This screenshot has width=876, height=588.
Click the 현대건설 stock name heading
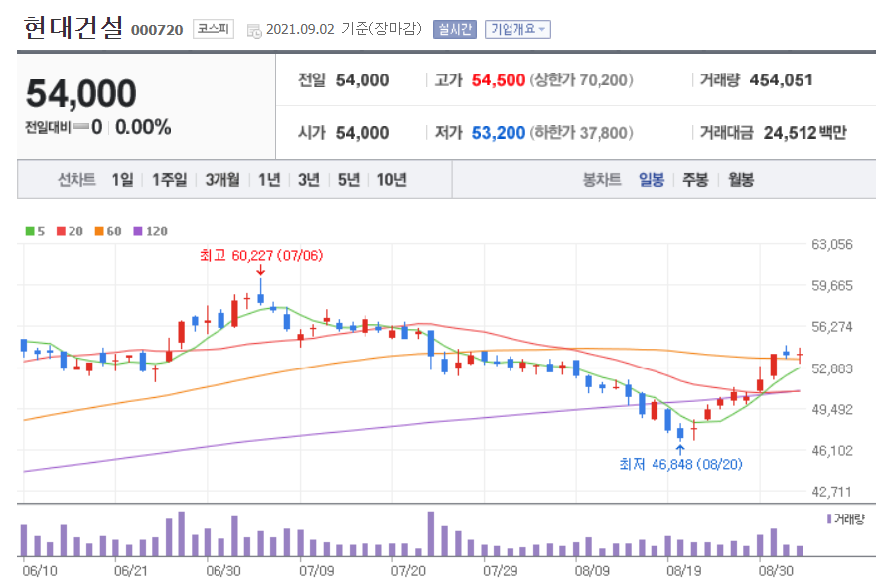tap(73, 27)
